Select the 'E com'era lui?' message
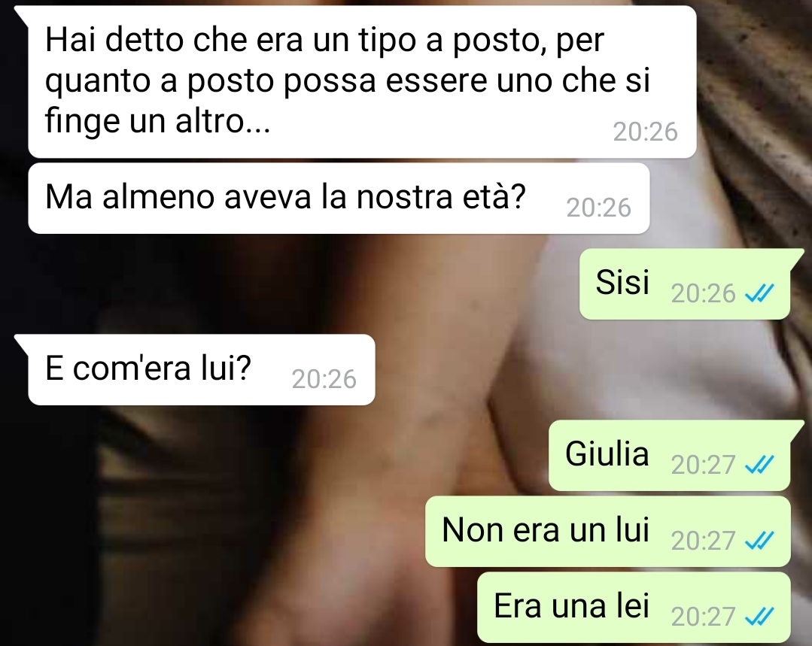The width and height of the screenshot is (812, 646). pyautogui.click(x=202, y=369)
